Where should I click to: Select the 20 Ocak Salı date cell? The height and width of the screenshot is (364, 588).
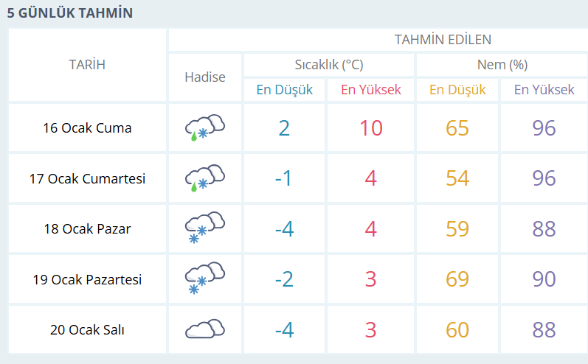[87, 329]
